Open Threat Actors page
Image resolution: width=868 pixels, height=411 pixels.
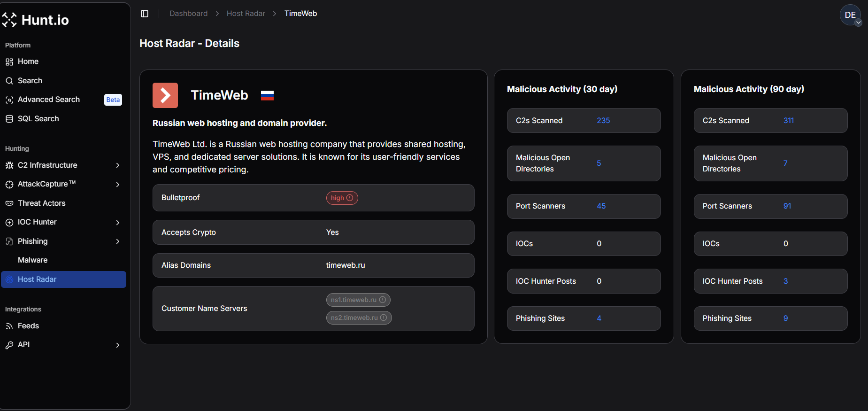[x=41, y=203]
